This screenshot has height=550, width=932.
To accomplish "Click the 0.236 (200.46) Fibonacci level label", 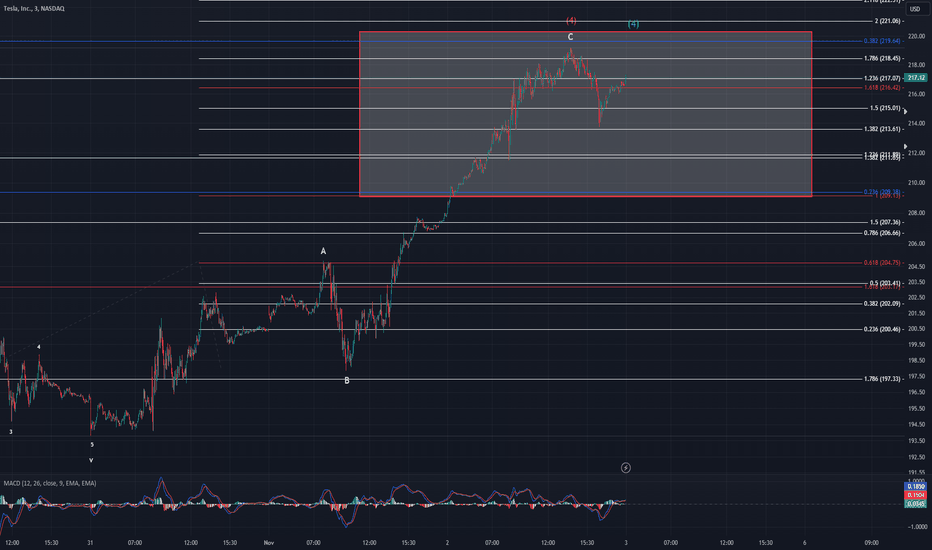I will point(883,329).
